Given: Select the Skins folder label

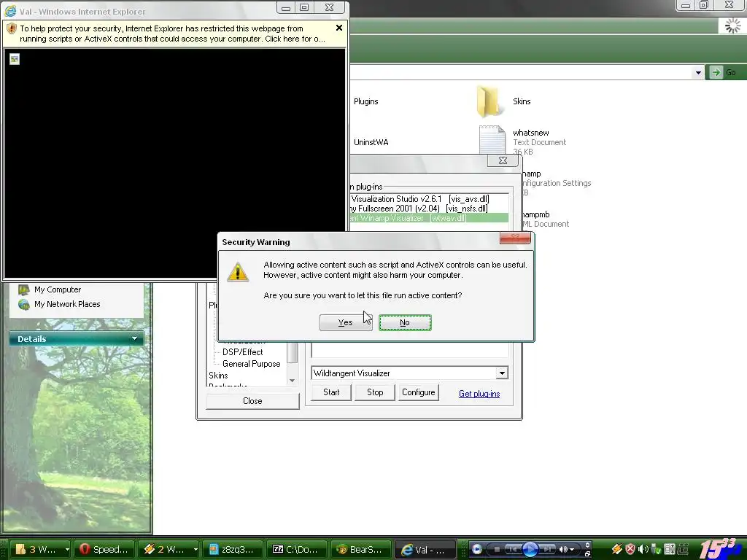Looking at the screenshot, I should pos(522,101).
